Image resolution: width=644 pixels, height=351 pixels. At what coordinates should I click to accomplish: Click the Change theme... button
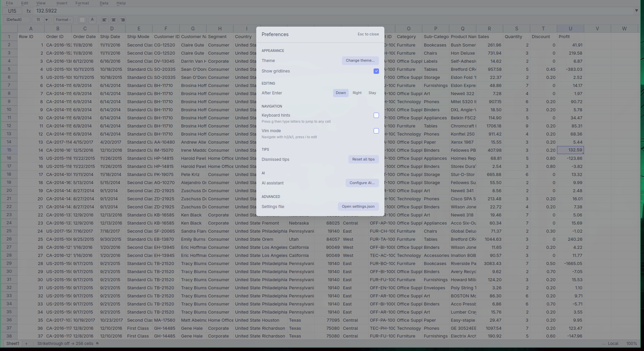(360, 61)
